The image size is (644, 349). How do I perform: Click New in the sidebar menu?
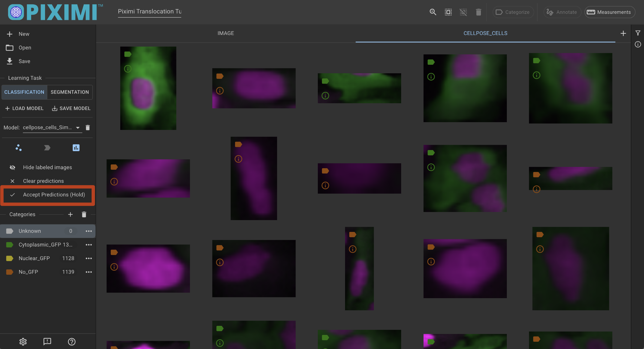tap(48, 34)
